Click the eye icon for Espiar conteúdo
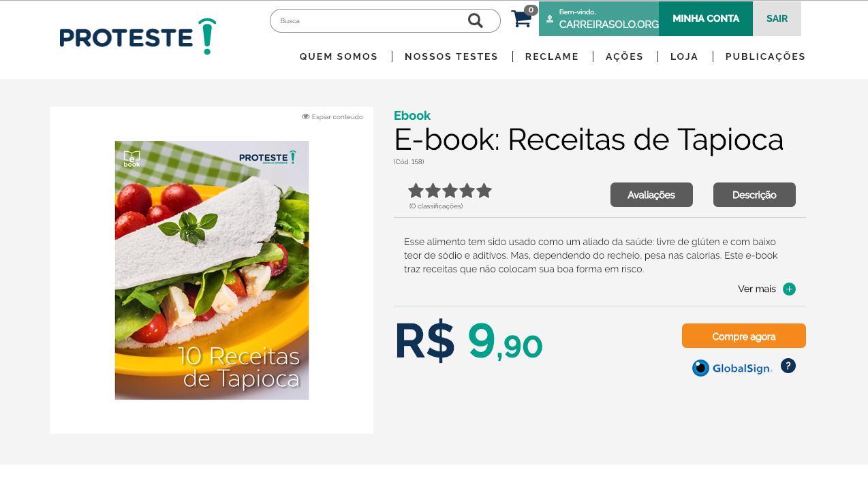This screenshot has height=478, width=868. click(306, 116)
